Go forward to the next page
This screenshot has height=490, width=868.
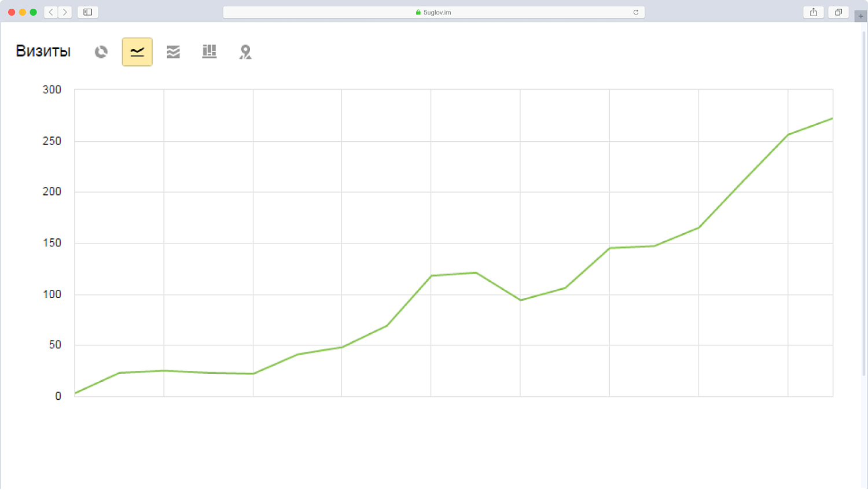click(x=65, y=12)
